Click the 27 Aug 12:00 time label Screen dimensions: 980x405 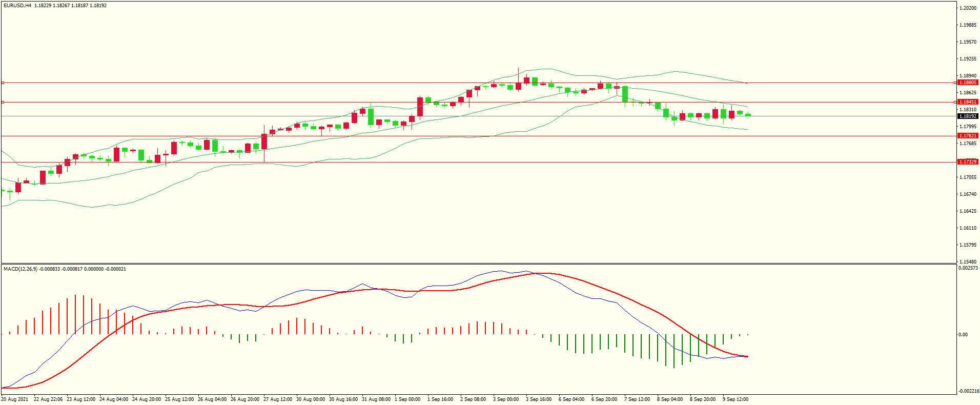point(278,399)
